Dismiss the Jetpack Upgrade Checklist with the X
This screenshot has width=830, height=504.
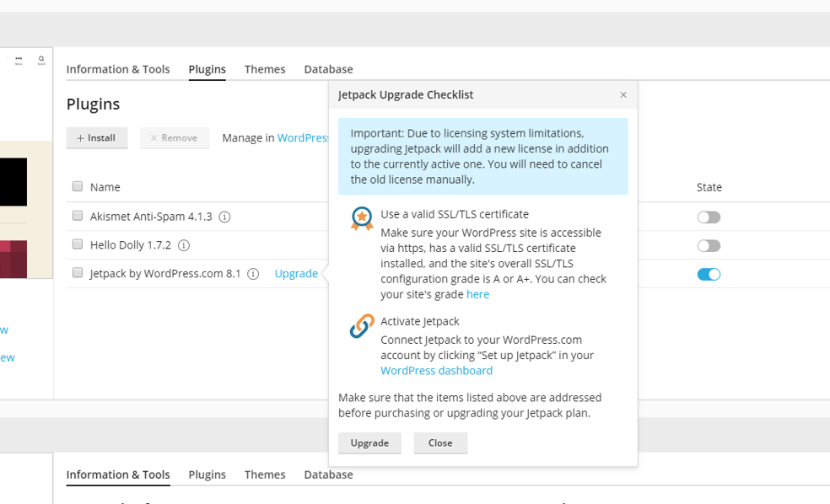pyautogui.click(x=623, y=94)
